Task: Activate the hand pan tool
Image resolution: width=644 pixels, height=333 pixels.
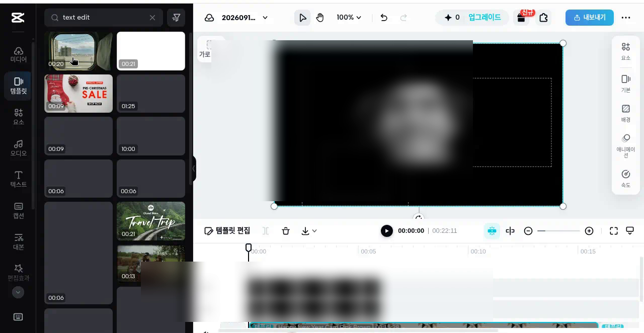Action: [x=320, y=18]
